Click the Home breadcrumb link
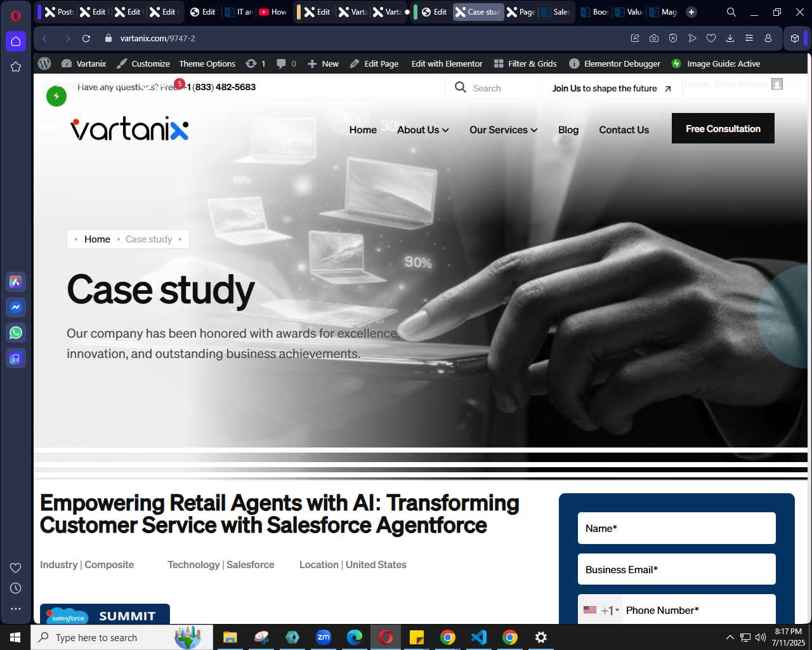 coord(97,239)
